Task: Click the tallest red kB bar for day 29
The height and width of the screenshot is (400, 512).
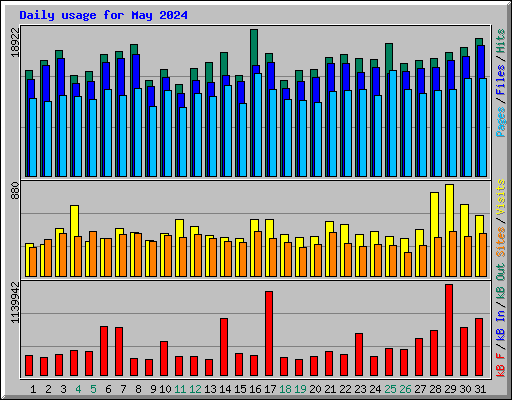Action: coord(449,330)
